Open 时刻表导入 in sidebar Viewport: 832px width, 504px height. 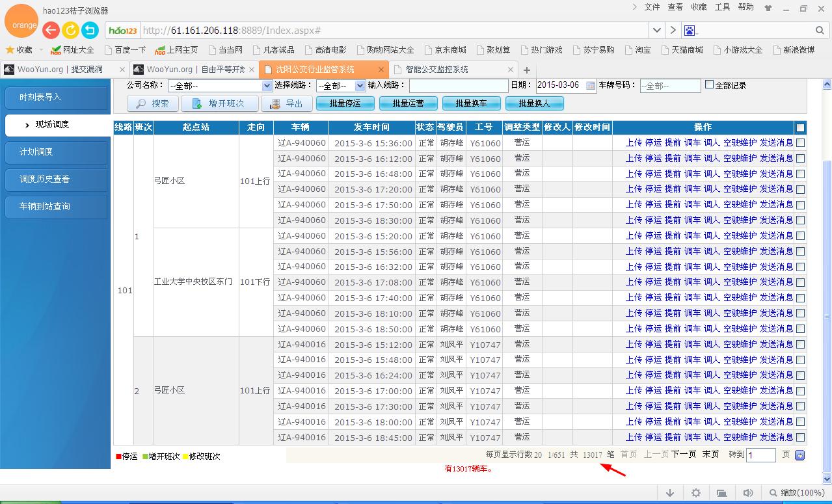[57, 97]
